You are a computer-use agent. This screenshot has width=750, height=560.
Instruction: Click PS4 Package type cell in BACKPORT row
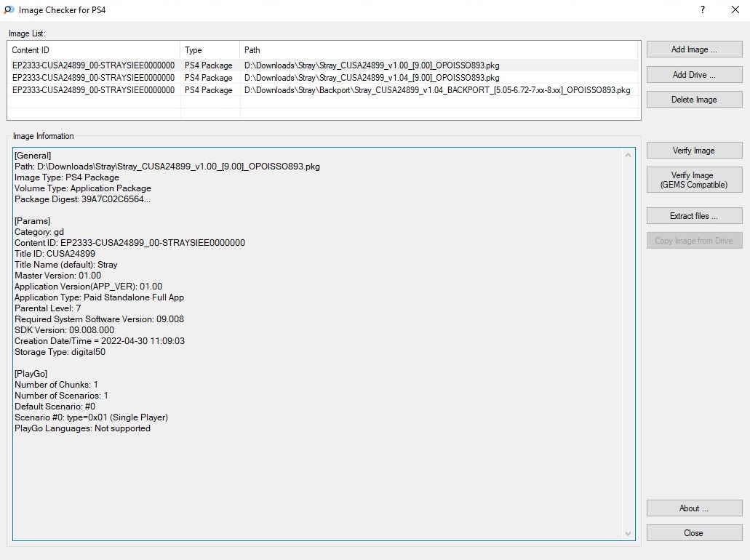point(209,90)
